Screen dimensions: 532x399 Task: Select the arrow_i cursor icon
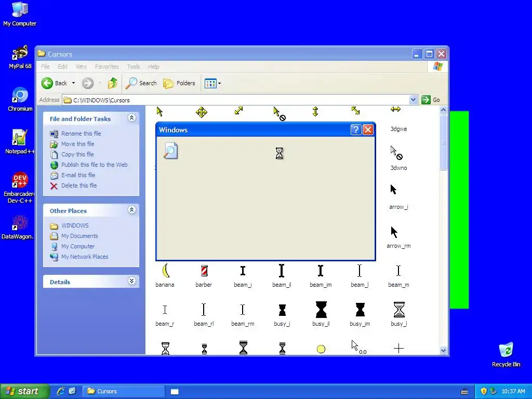[394, 189]
